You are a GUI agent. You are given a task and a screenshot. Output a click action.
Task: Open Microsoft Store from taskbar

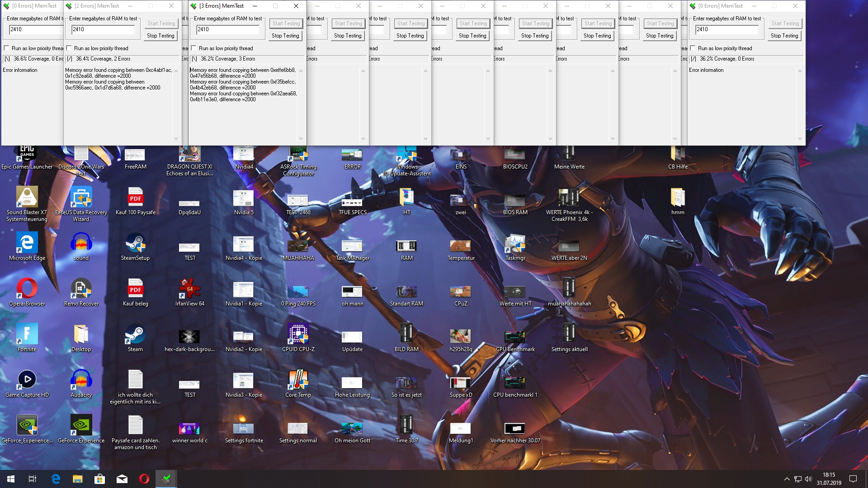point(99,479)
